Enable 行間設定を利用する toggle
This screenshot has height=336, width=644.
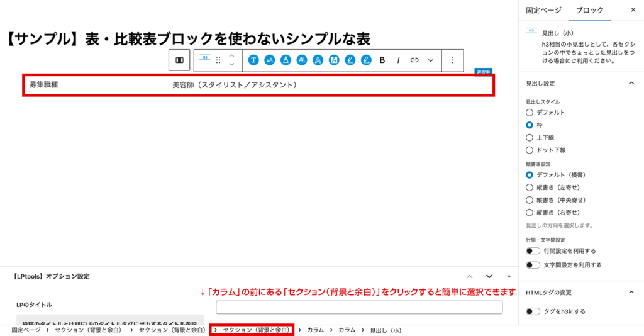tap(533, 251)
